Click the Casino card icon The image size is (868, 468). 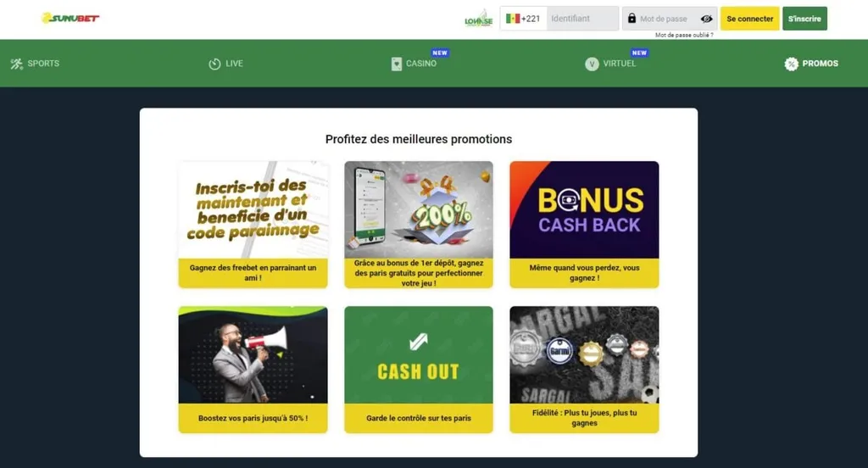397,64
